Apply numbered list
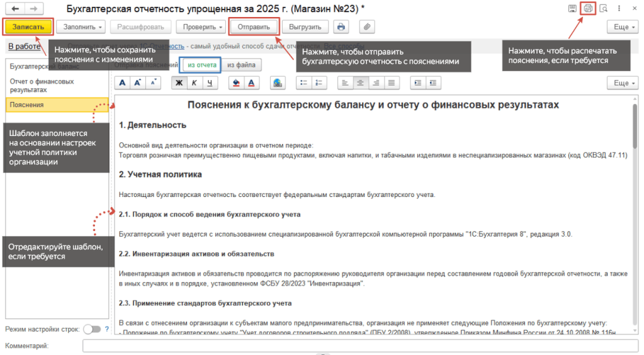This screenshot has width=644, height=355. tap(319, 83)
